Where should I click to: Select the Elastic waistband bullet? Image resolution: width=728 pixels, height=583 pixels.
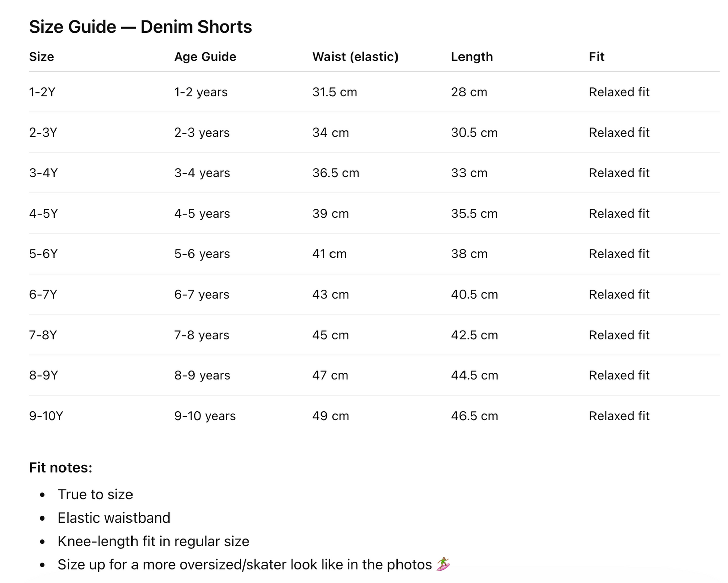tap(114, 518)
